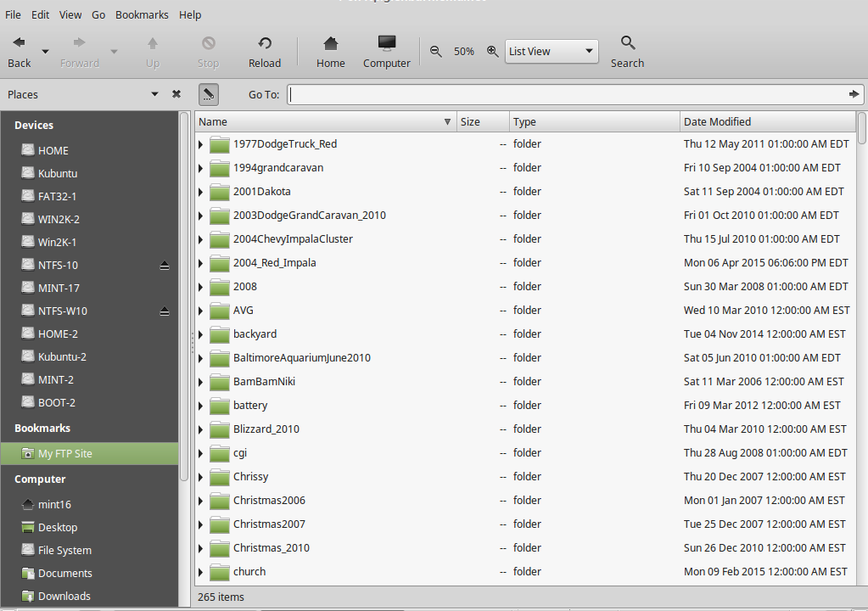Zoom in using the plus magnifier
The image size is (868, 611).
pyautogui.click(x=492, y=51)
